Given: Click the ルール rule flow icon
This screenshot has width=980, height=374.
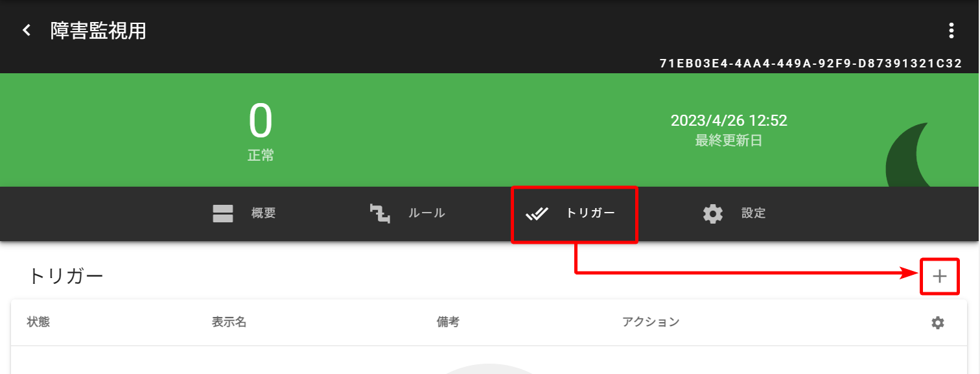Looking at the screenshot, I should click(x=380, y=213).
